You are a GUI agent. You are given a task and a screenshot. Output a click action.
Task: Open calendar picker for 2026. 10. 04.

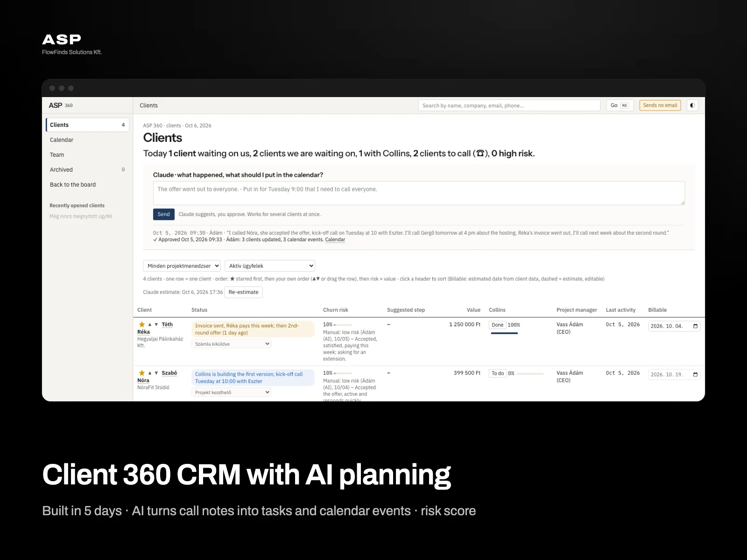pyautogui.click(x=695, y=326)
